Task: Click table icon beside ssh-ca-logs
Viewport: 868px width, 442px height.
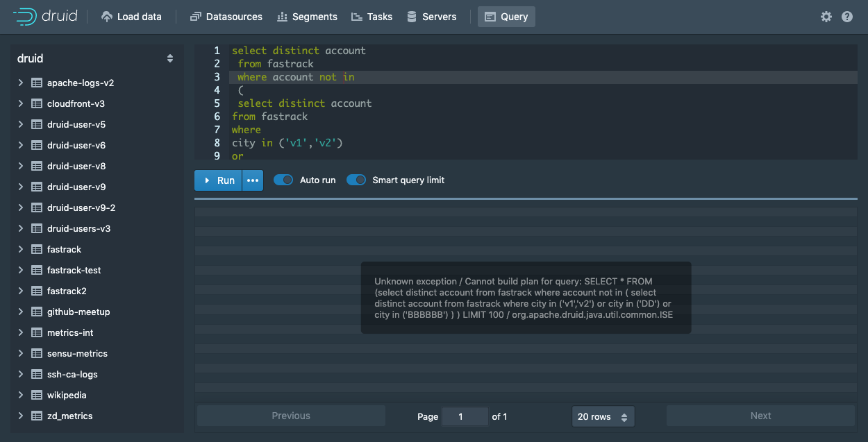Action: (37, 374)
